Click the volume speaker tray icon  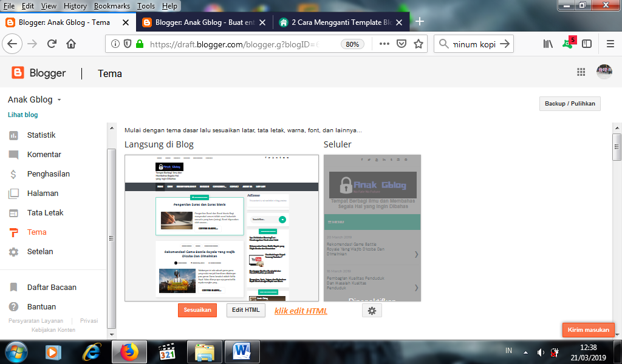pos(540,352)
